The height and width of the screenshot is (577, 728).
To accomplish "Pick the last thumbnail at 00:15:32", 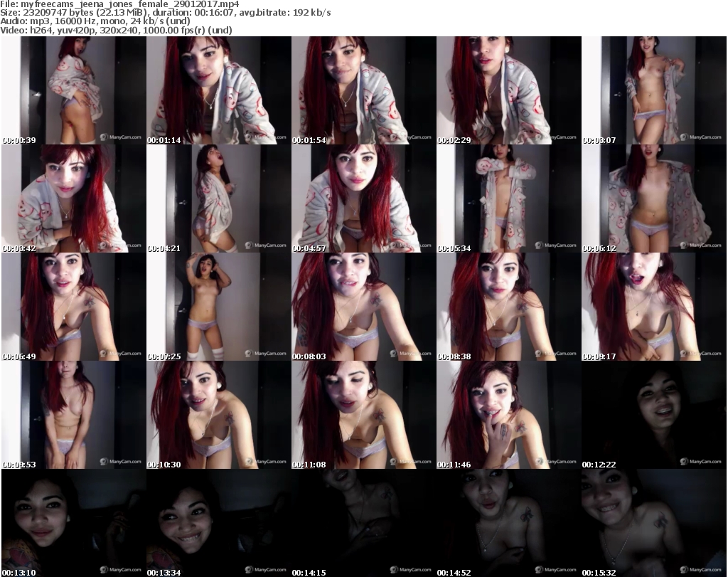I will tap(653, 523).
